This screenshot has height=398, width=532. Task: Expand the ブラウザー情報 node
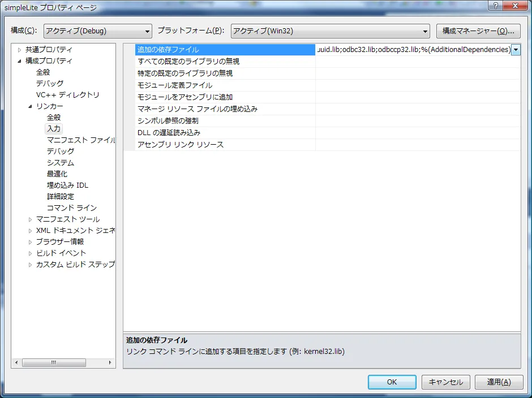pyautogui.click(x=30, y=242)
